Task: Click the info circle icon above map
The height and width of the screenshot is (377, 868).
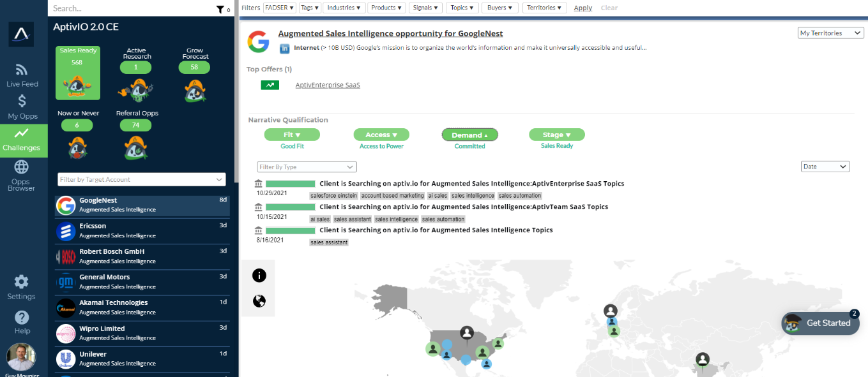Action: (259, 276)
